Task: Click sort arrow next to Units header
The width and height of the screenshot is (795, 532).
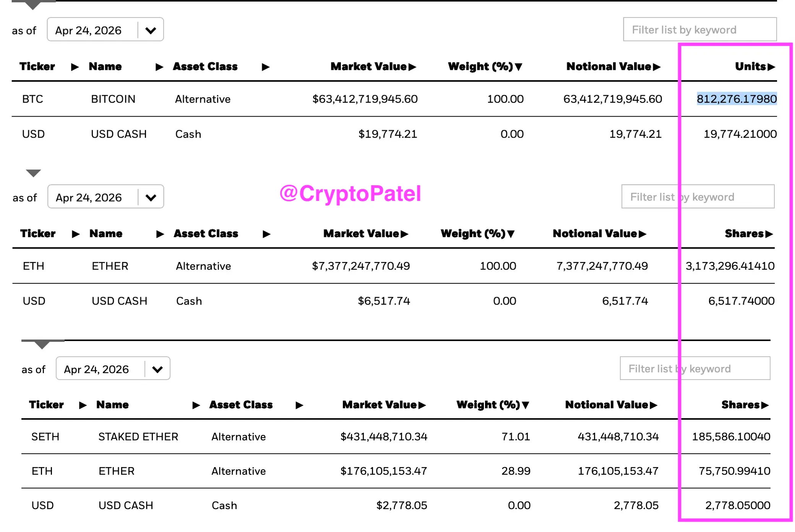Action: click(x=771, y=67)
